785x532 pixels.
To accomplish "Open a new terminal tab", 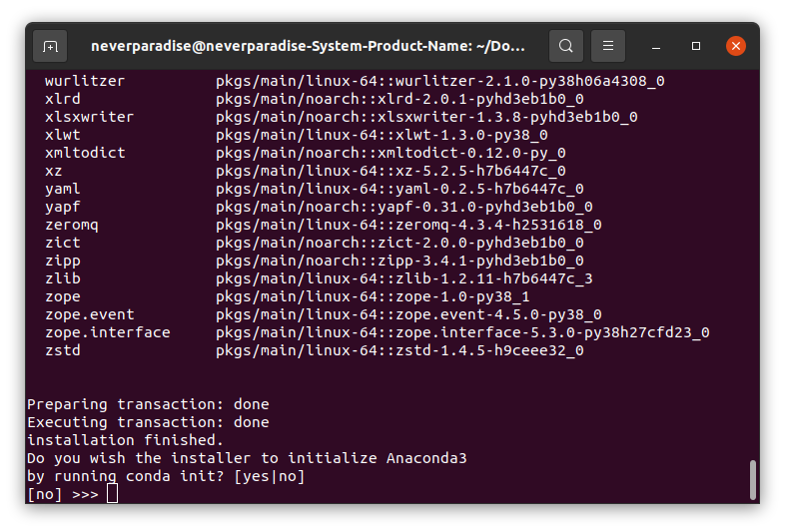I will click(50, 46).
